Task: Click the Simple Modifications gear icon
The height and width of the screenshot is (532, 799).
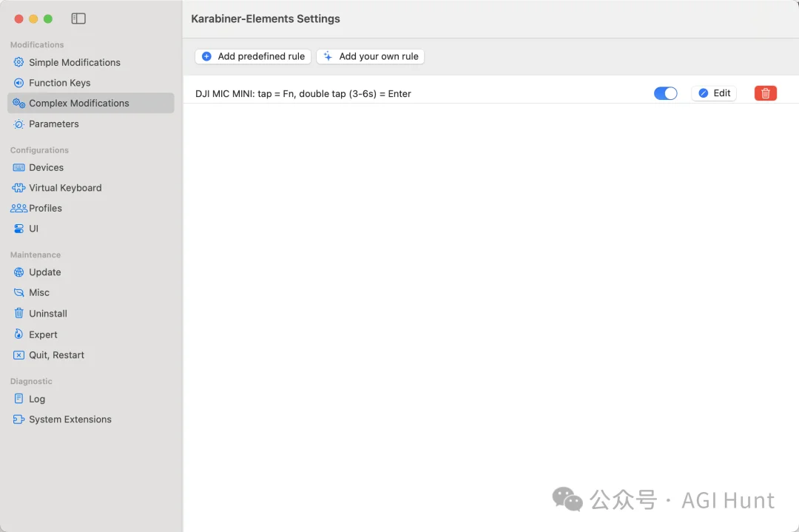Action: [19, 62]
